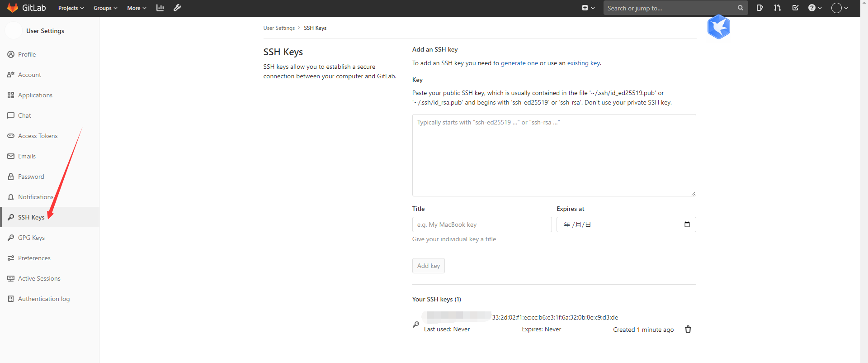Click the blue bird floating widget

point(719,27)
